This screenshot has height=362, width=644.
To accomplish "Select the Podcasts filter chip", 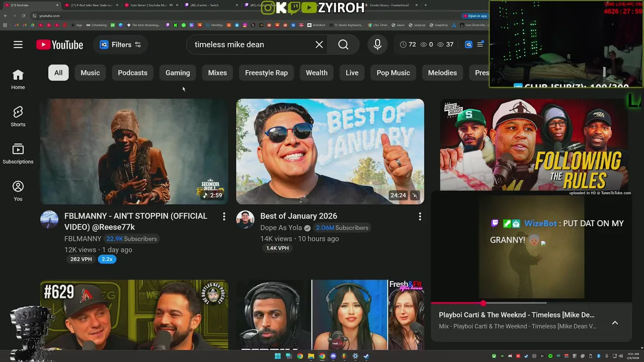I will [x=132, y=73].
